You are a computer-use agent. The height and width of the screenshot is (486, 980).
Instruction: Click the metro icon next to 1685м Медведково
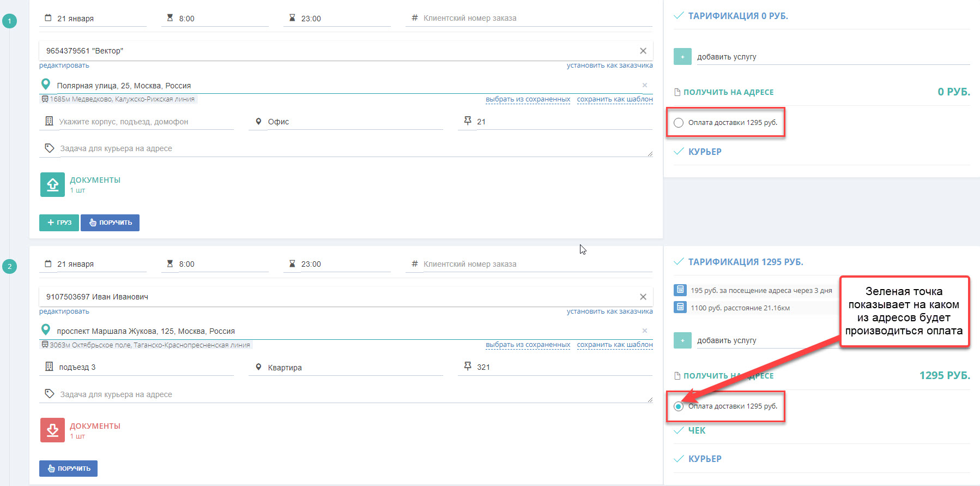(x=45, y=99)
